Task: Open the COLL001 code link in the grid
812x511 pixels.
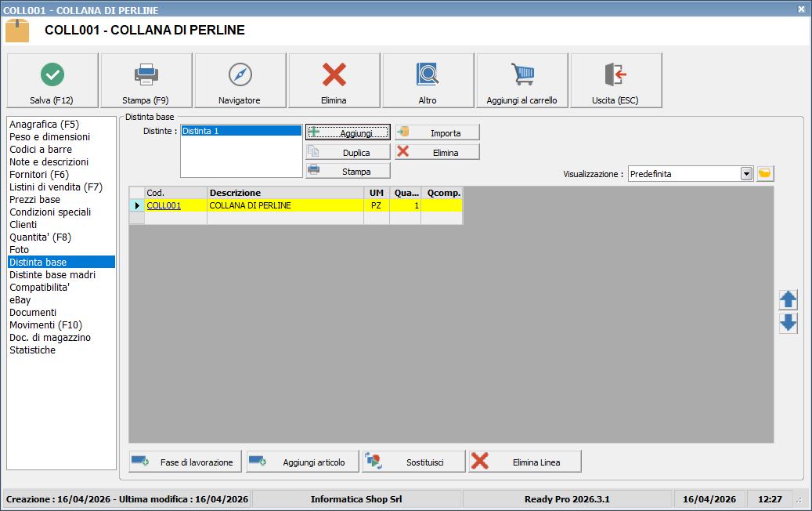Action: tap(164, 205)
